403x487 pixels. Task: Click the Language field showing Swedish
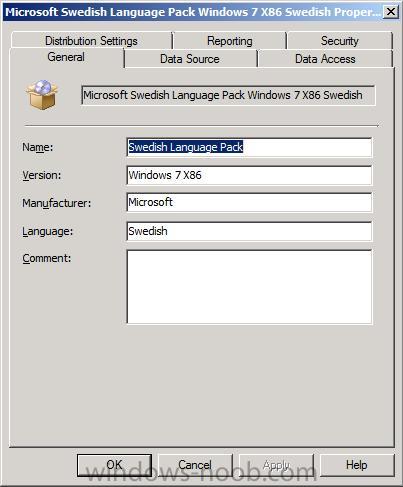click(x=249, y=231)
